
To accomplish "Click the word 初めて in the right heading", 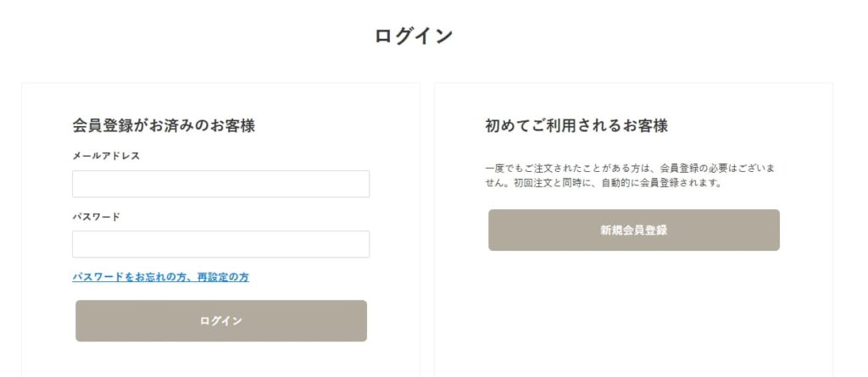I will coord(508,125).
